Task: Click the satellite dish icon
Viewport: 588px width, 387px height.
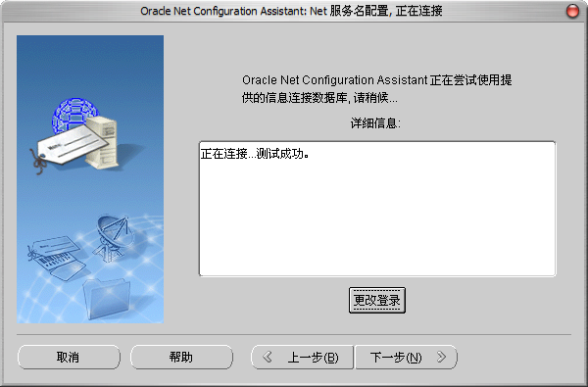Action: tap(113, 237)
